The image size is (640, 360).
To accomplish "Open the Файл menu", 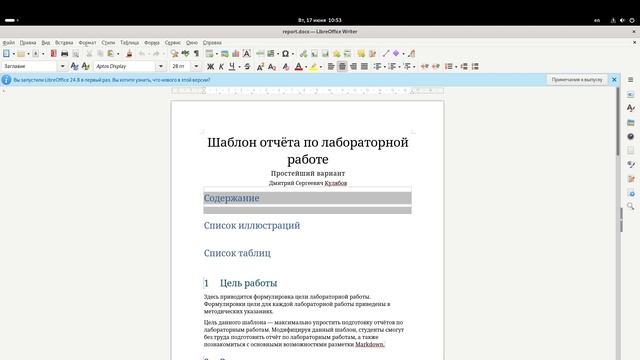I will pos(9,42).
